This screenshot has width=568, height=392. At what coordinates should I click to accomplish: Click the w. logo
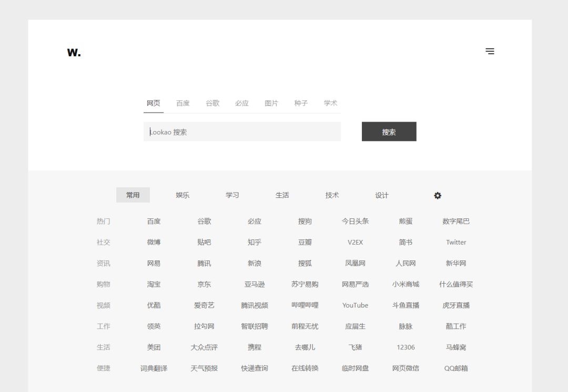pyautogui.click(x=74, y=52)
